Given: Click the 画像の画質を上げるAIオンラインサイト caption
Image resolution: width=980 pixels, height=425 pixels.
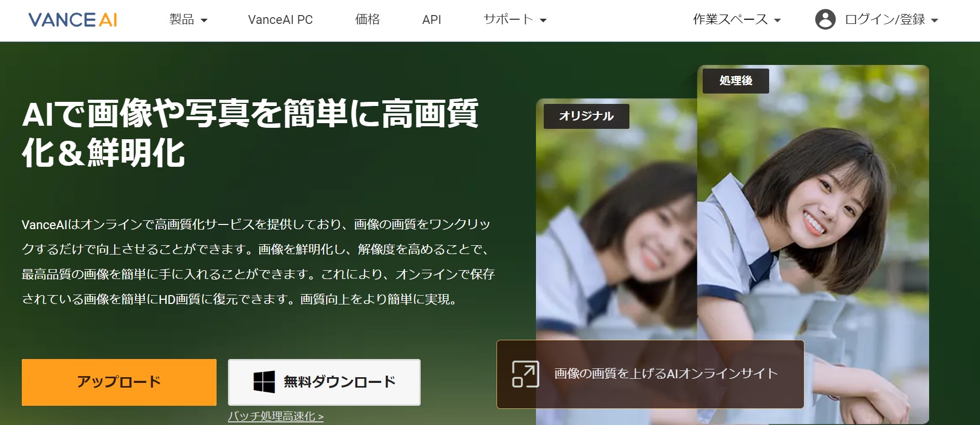Looking at the screenshot, I should click(666, 374).
